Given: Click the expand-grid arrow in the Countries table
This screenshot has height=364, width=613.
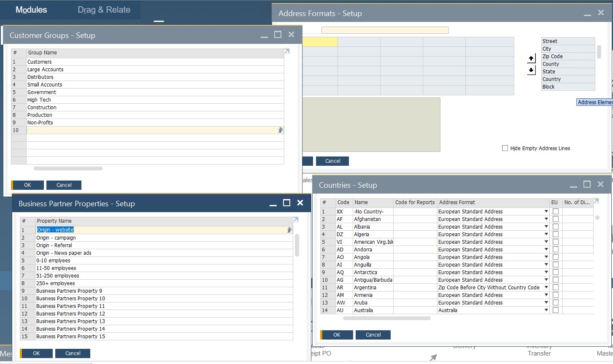Looking at the screenshot, I should 596,201.
